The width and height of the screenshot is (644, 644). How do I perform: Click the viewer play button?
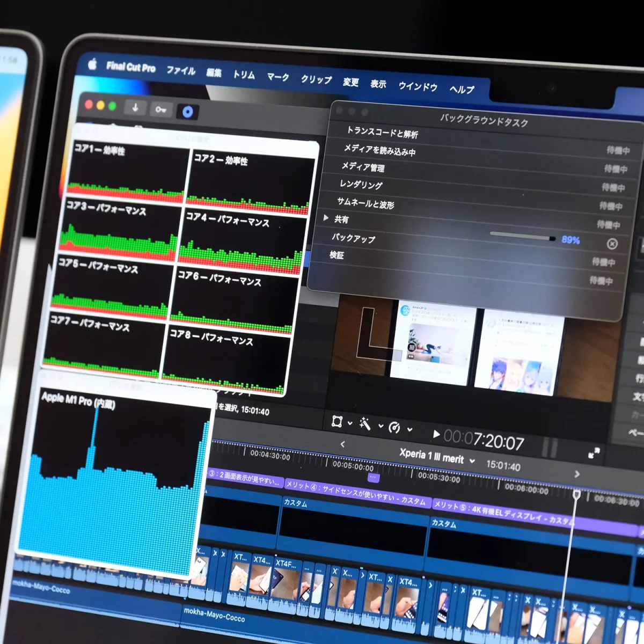pyautogui.click(x=436, y=434)
